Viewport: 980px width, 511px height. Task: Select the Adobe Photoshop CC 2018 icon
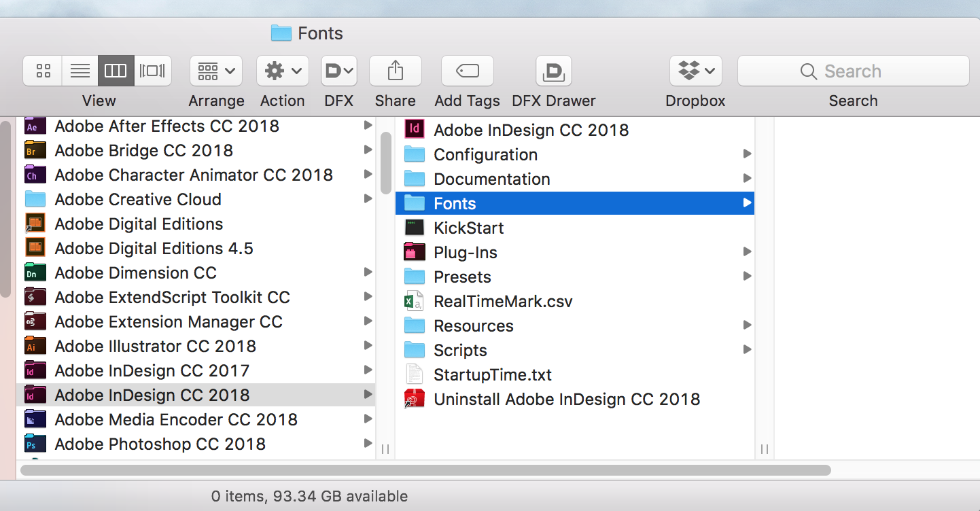35,444
